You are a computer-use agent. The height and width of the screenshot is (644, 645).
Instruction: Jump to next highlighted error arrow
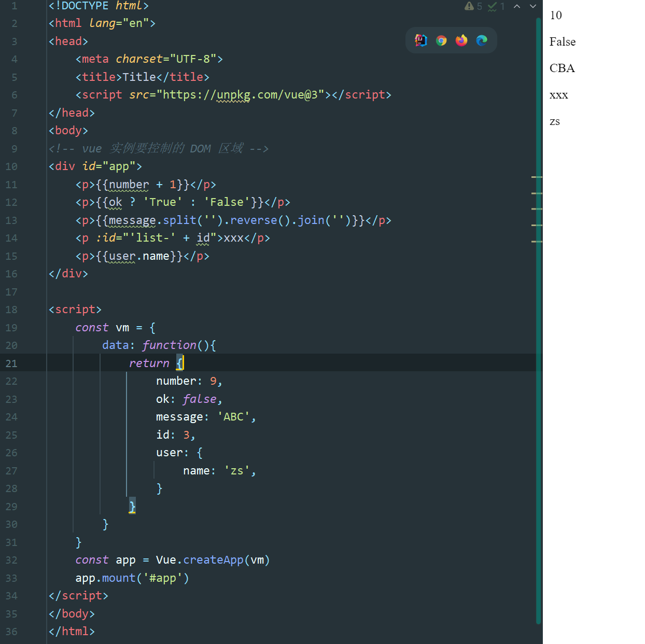[x=533, y=6]
